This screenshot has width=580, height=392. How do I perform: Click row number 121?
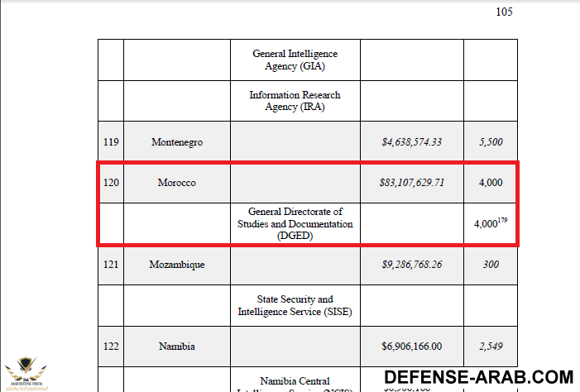(x=111, y=265)
